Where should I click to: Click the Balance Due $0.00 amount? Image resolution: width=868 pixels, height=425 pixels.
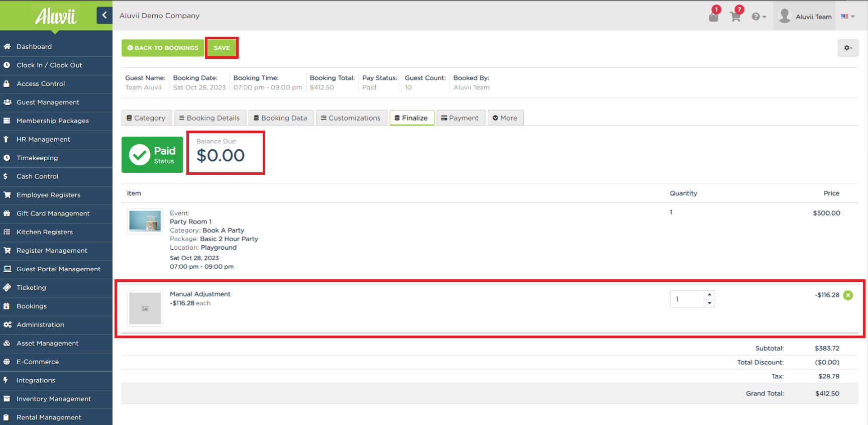(221, 156)
